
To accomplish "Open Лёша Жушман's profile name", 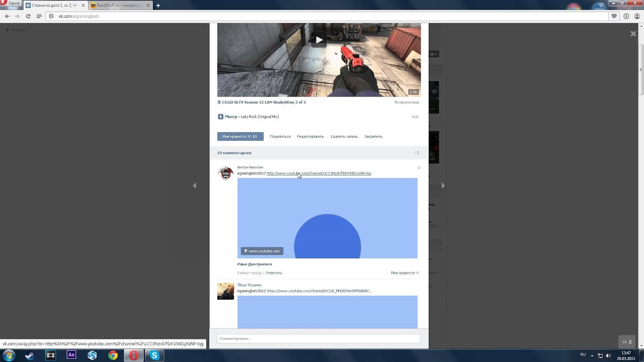I will 249,285.
